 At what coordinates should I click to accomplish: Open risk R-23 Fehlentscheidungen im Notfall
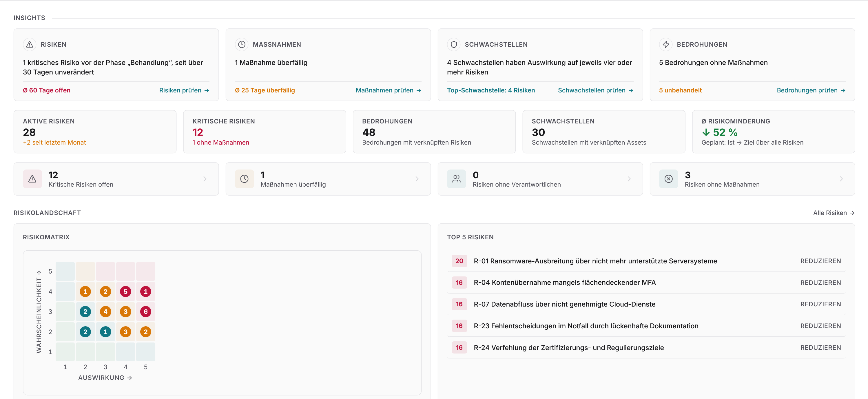[646, 326]
